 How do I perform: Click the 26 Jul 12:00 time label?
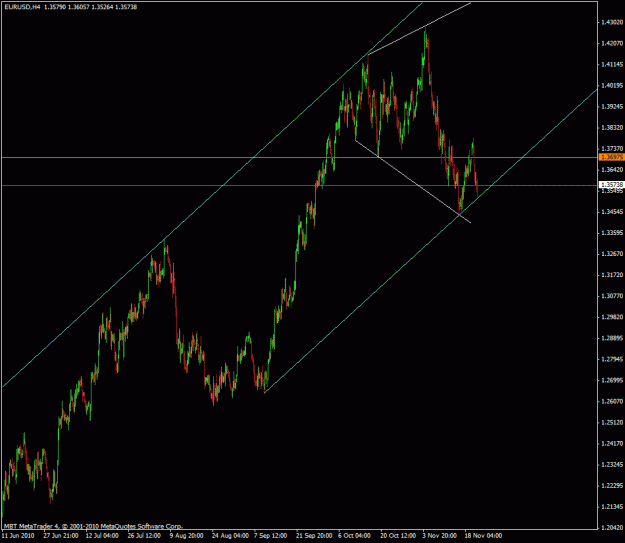pos(144,536)
